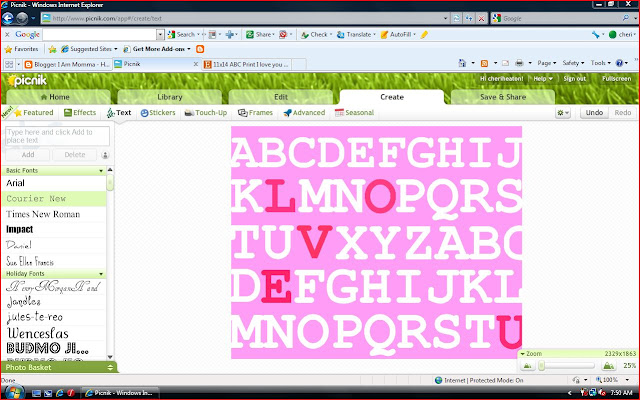Click the Undo button
640x400 pixels.
pos(594,113)
